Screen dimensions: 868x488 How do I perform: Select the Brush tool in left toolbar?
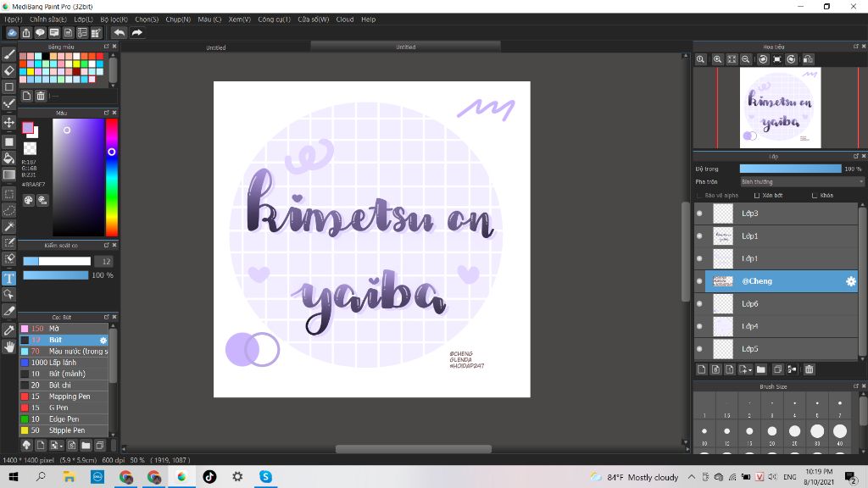(8, 54)
